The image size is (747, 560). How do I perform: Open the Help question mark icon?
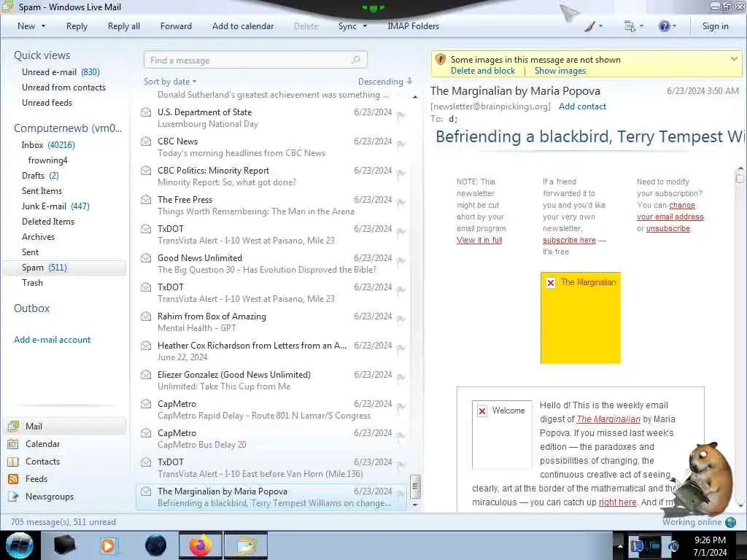(664, 26)
